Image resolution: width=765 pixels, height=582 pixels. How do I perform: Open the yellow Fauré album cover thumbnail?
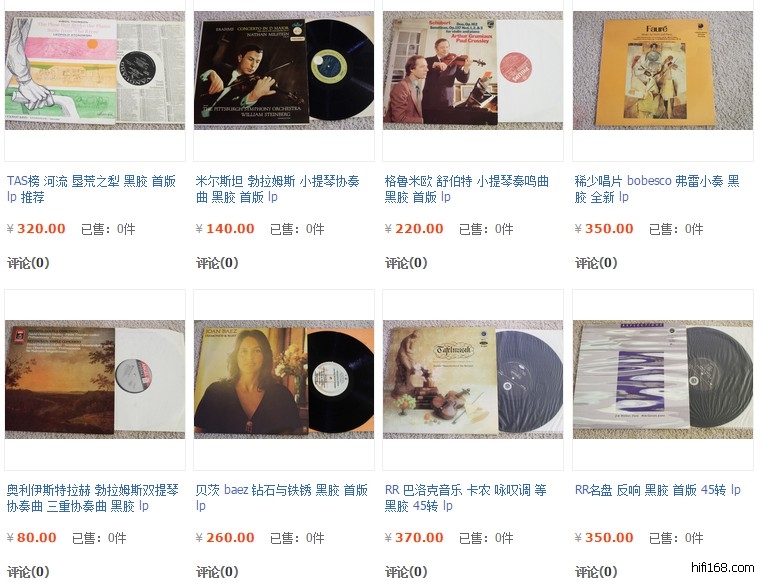[x=663, y=71]
